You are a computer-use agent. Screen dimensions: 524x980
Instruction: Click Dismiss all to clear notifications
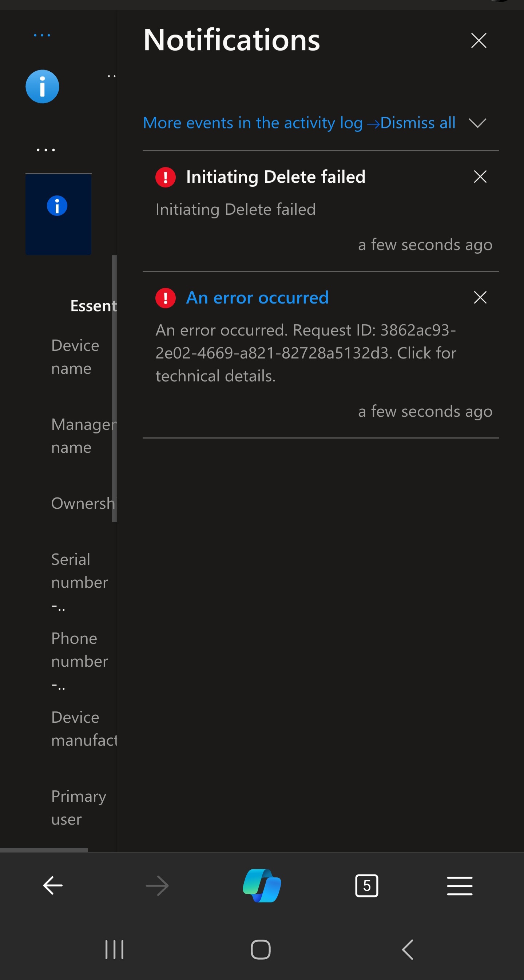(x=417, y=123)
